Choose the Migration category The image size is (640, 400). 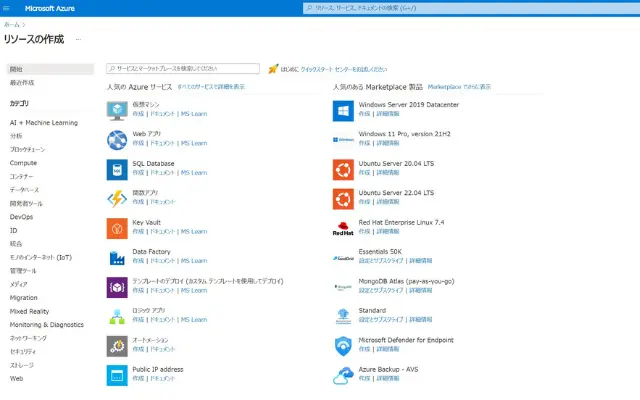[23, 298]
